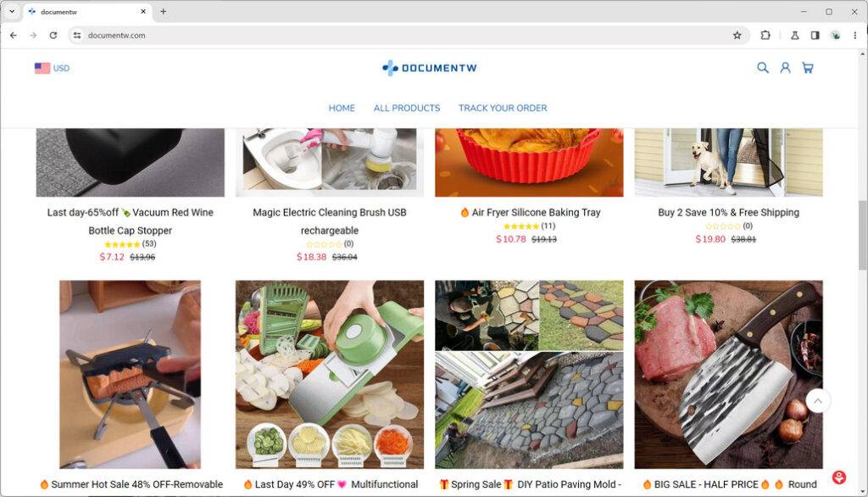Viewport: 868px width, 497px height.
Task: Bookmark this page with the star icon
Action: (737, 35)
